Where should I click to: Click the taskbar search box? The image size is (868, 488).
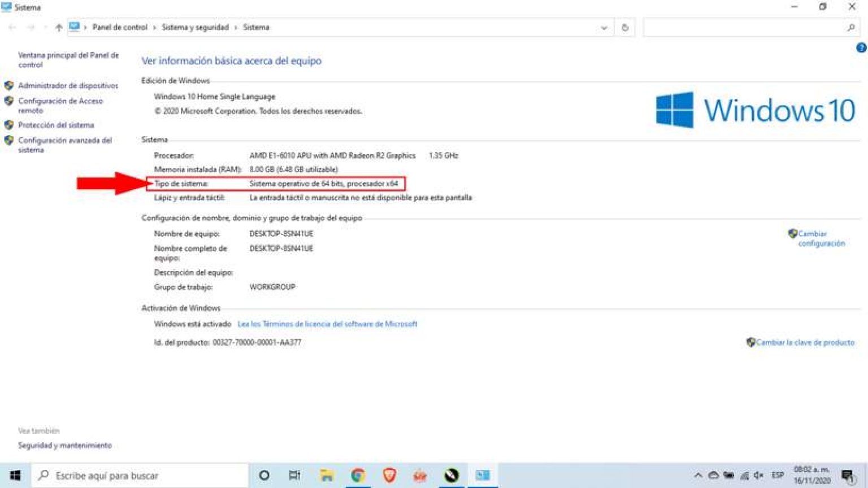pyautogui.click(x=141, y=476)
